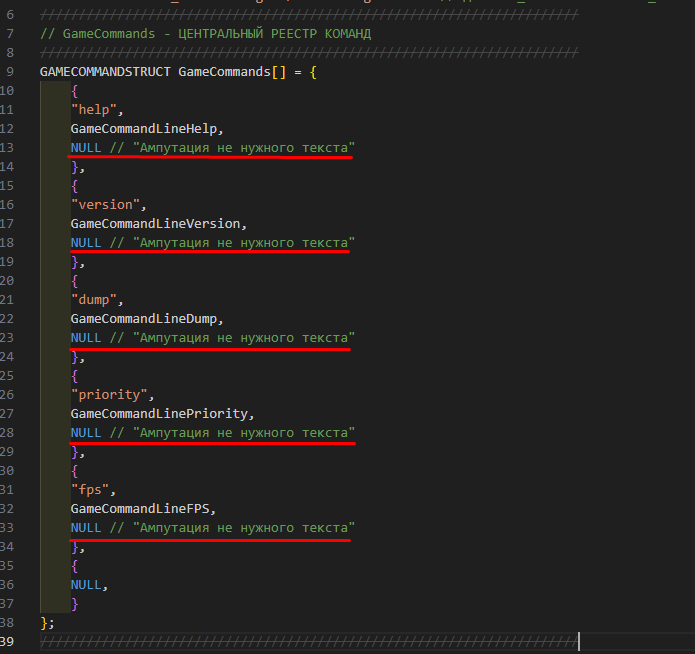Image resolution: width=695 pixels, height=654 pixels.
Task: Click the slash separator comment on line 8
Action: pyautogui.click(x=309, y=53)
